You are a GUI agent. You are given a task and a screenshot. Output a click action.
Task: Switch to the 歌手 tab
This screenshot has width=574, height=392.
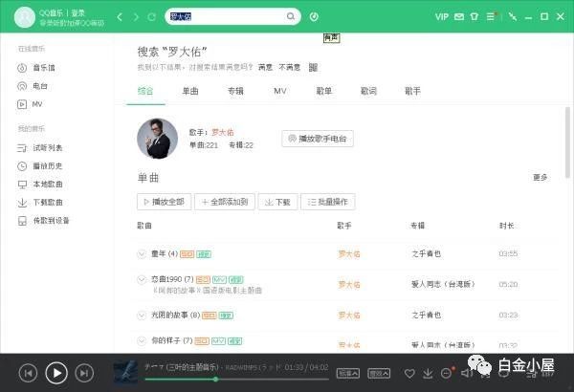[x=412, y=91]
